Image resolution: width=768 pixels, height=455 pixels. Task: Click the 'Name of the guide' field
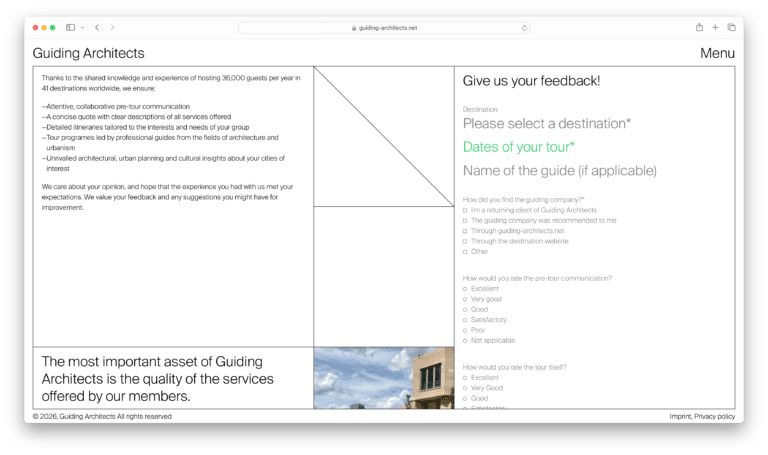point(559,171)
